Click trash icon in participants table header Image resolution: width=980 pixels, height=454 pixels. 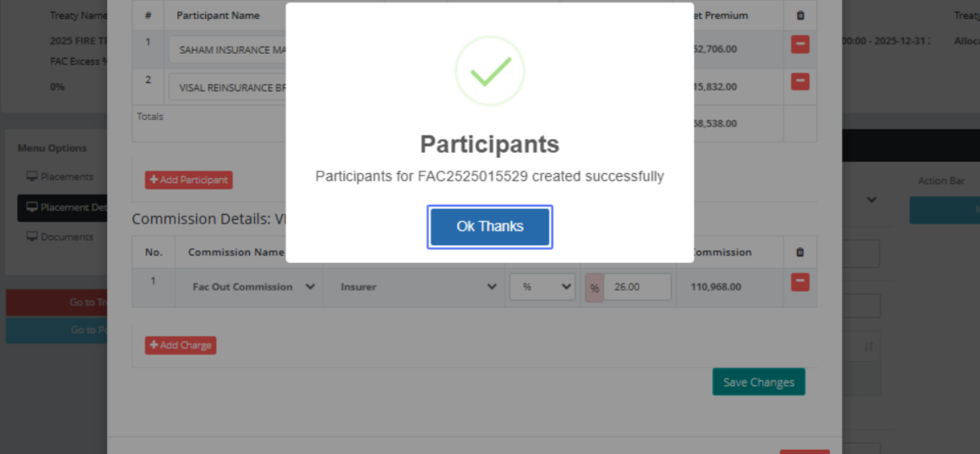800,16
